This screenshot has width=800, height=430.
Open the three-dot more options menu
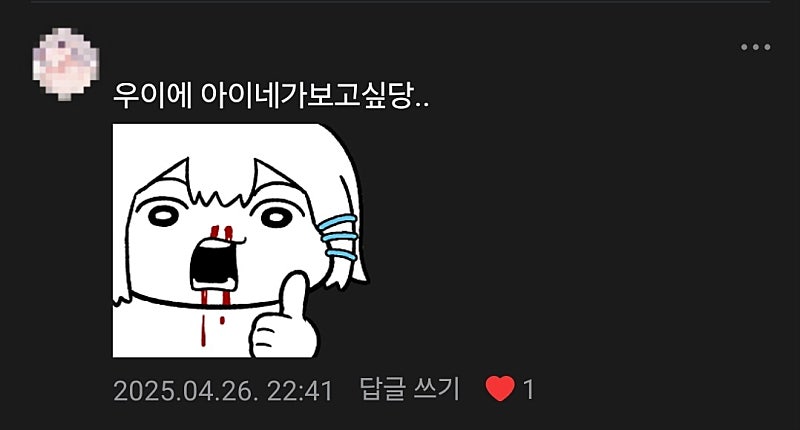click(x=756, y=47)
